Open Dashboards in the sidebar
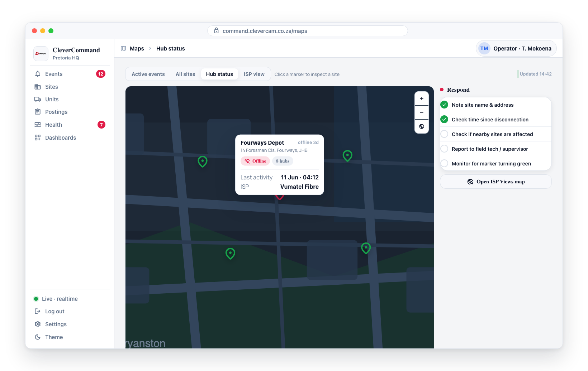 [70, 138]
